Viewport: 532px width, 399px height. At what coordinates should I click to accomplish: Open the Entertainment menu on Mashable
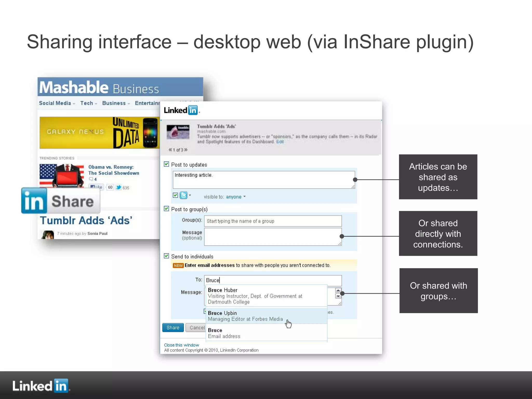click(147, 103)
